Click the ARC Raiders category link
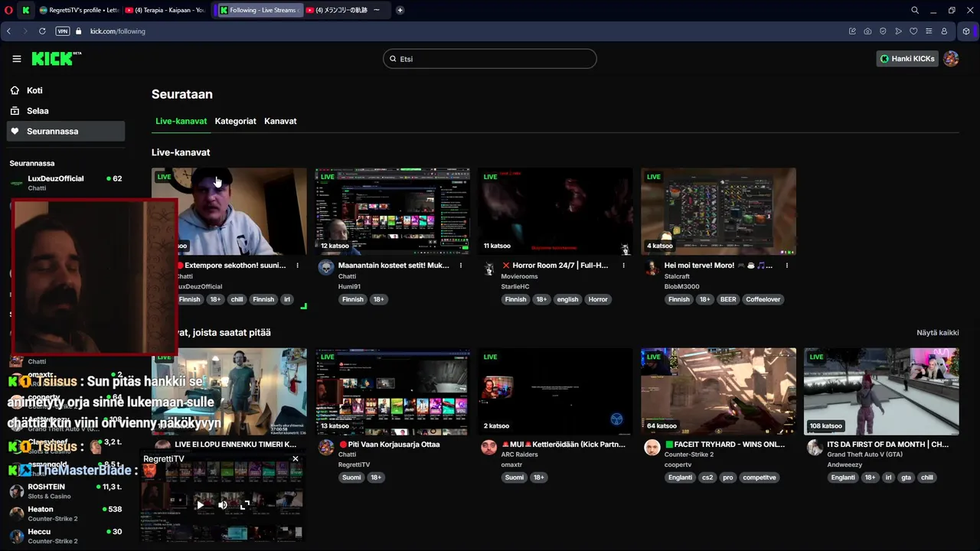980x551 pixels. click(x=520, y=455)
